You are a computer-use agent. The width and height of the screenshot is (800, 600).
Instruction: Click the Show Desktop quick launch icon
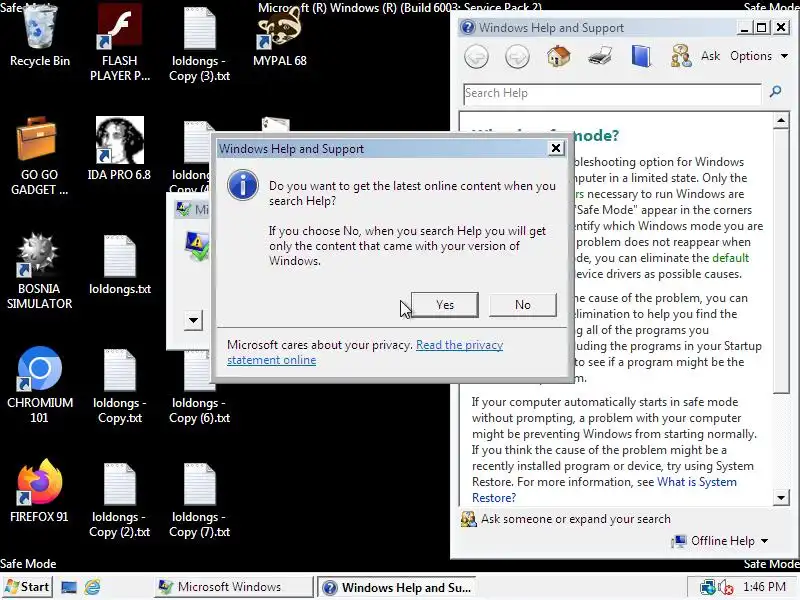pyautogui.click(x=68, y=587)
